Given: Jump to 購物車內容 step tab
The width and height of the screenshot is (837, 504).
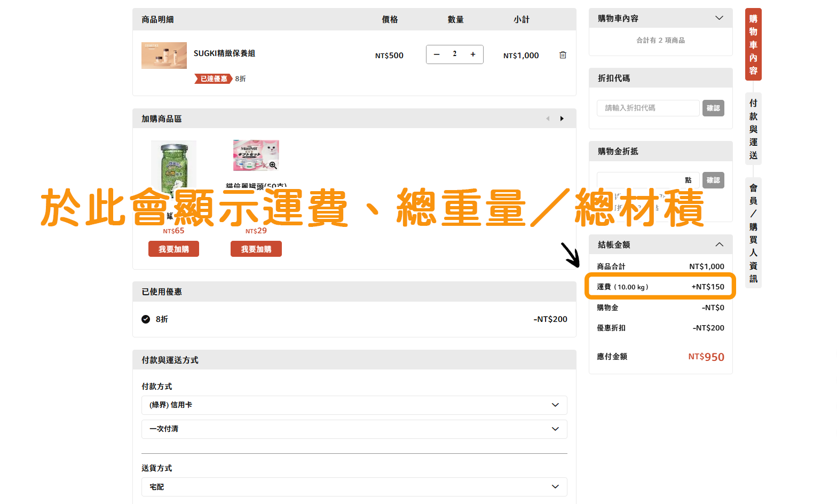Looking at the screenshot, I should pos(753,44).
